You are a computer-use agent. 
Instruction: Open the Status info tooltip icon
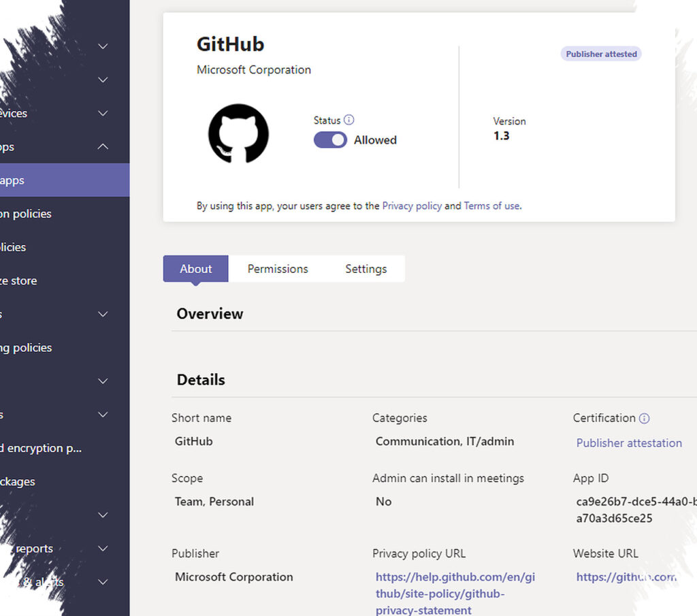(349, 120)
